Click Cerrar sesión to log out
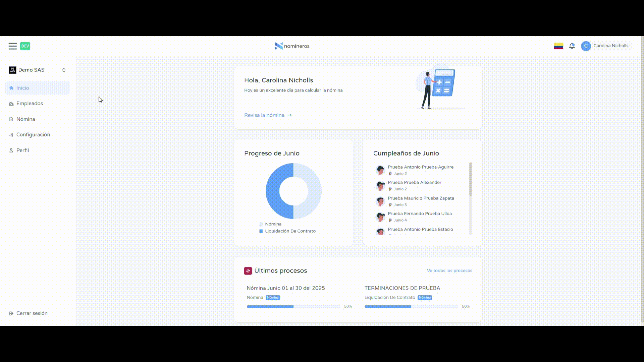This screenshot has height=362, width=644. (32, 313)
